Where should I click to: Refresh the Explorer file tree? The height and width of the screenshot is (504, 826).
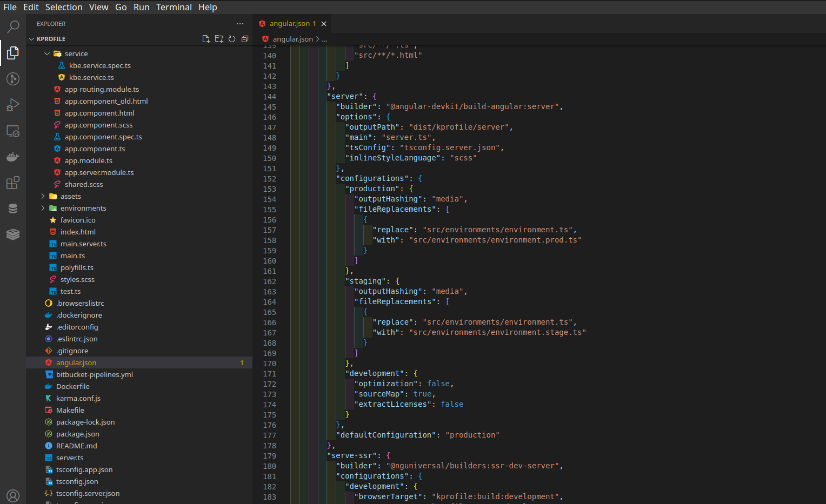click(232, 39)
